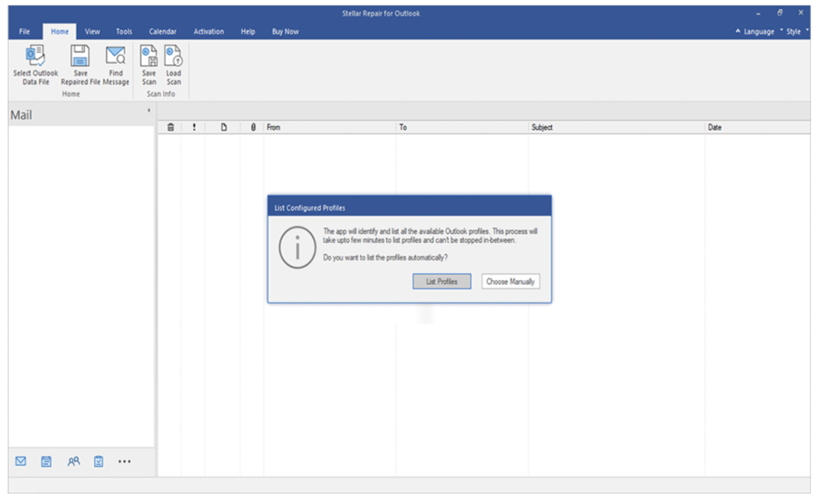Image resolution: width=823 pixels, height=504 pixels.
Task: Open Calendar view icon in sidebar
Action: (46, 461)
